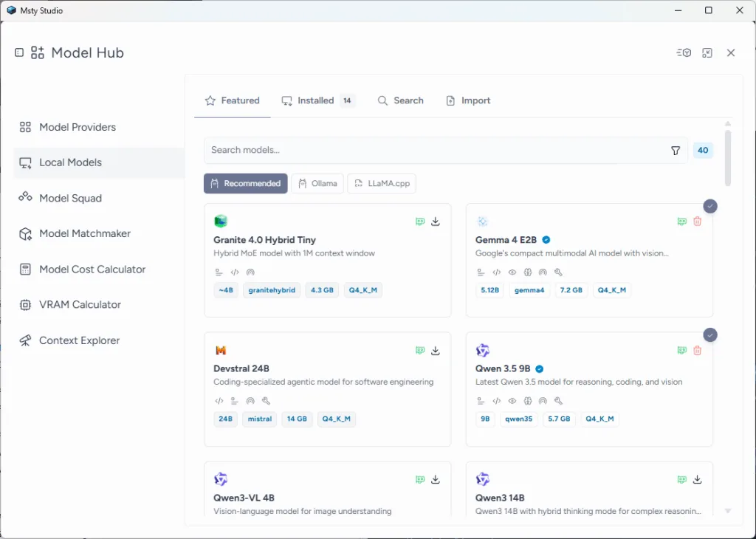Click the installed checkmark badge on Qwen 3.5 9B

(709, 335)
